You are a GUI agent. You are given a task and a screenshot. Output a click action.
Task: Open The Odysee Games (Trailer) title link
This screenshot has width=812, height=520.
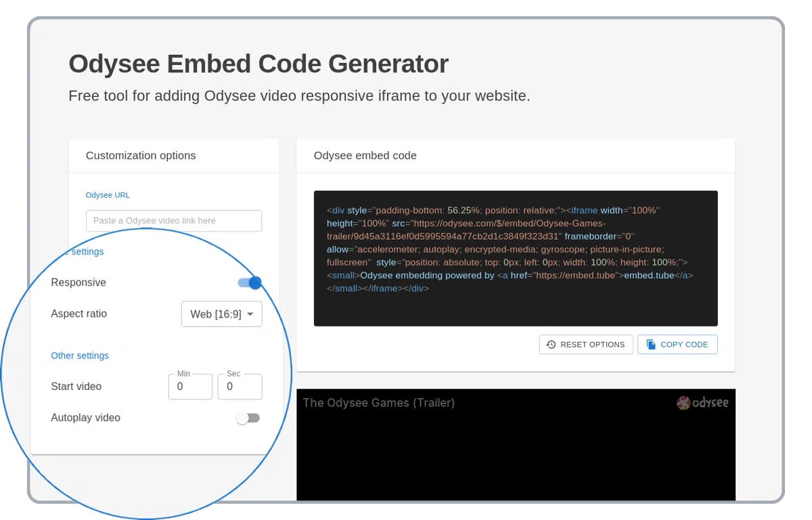pos(378,403)
